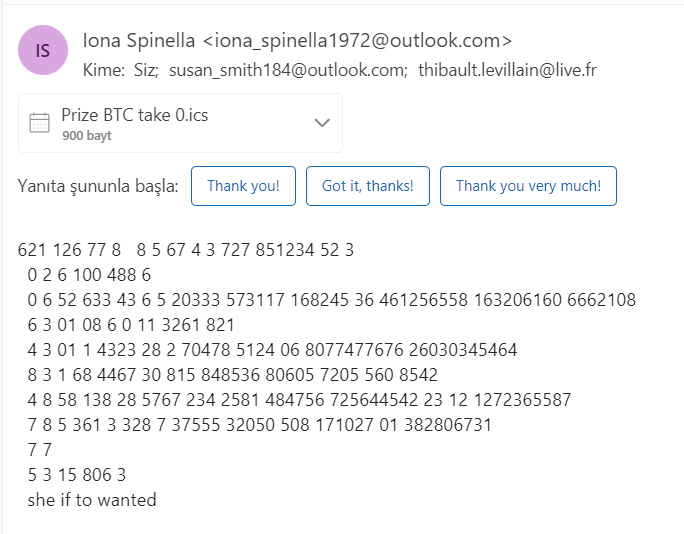Expand the attachment options chevron
This screenshot has height=534, width=684.
tap(322, 123)
